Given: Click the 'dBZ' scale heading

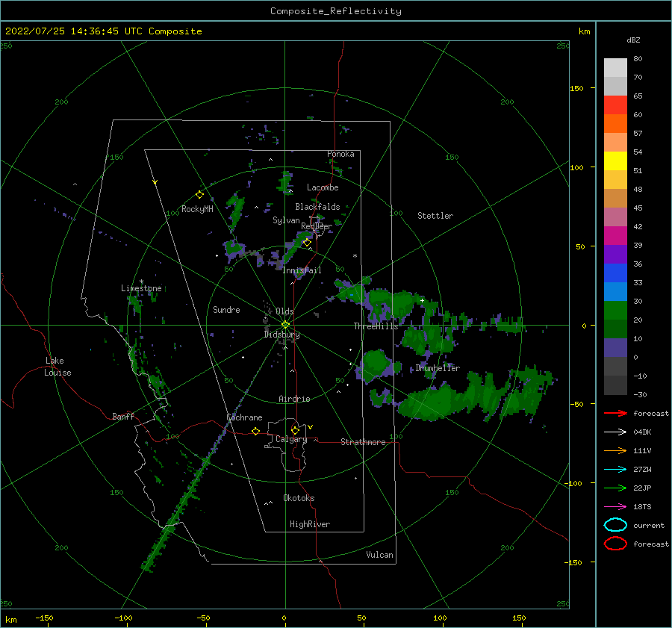Looking at the screenshot, I should [x=633, y=40].
